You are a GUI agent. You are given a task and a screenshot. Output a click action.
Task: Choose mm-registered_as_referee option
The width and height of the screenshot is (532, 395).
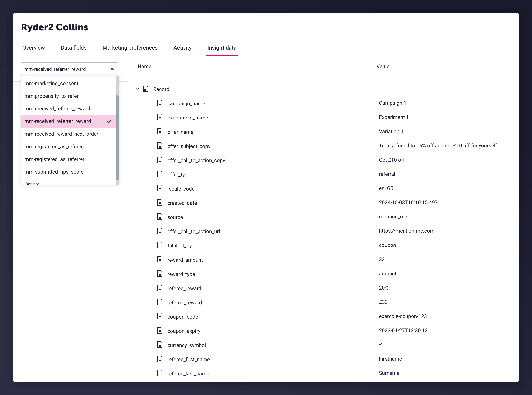tap(68, 147)
